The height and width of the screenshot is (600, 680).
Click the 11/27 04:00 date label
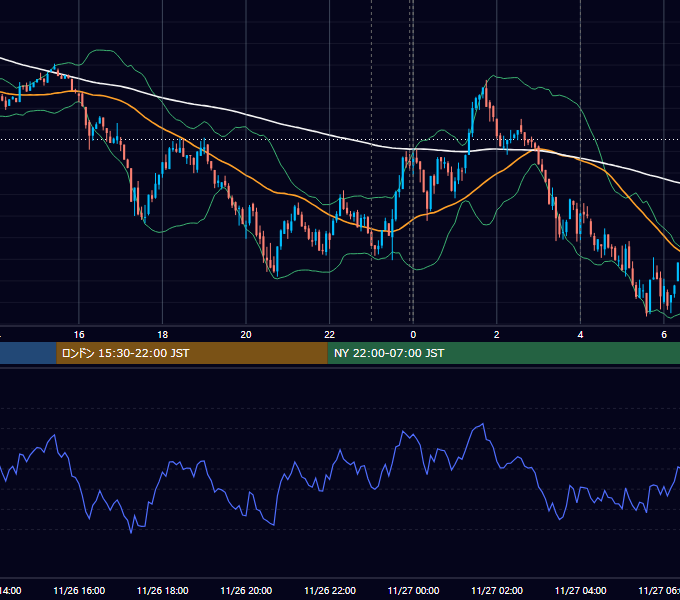(581, 590)
